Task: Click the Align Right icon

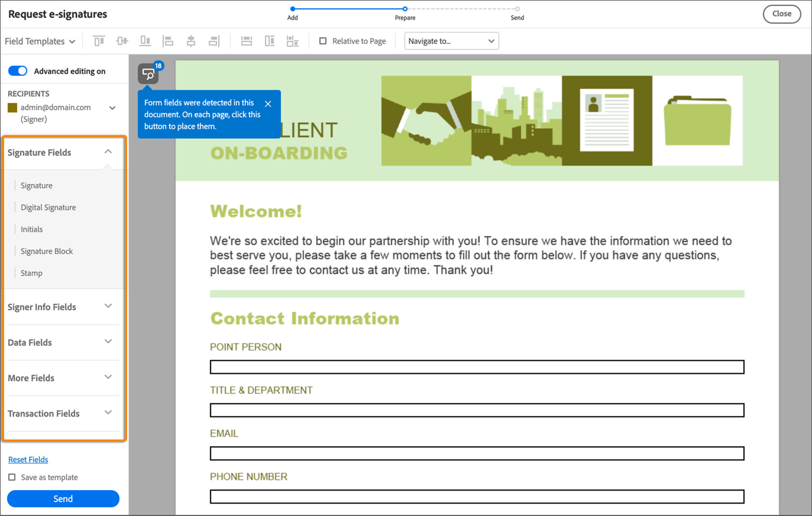Action: [x=214, y=41]
